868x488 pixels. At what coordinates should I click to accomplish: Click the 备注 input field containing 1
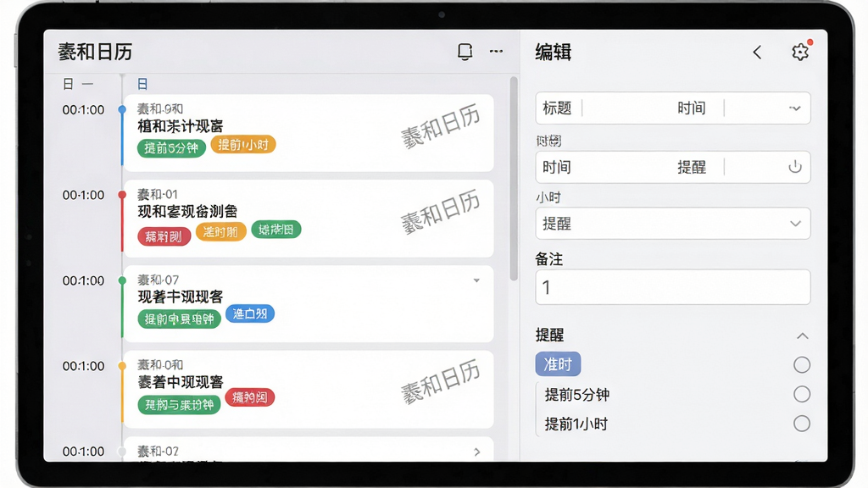672,287
